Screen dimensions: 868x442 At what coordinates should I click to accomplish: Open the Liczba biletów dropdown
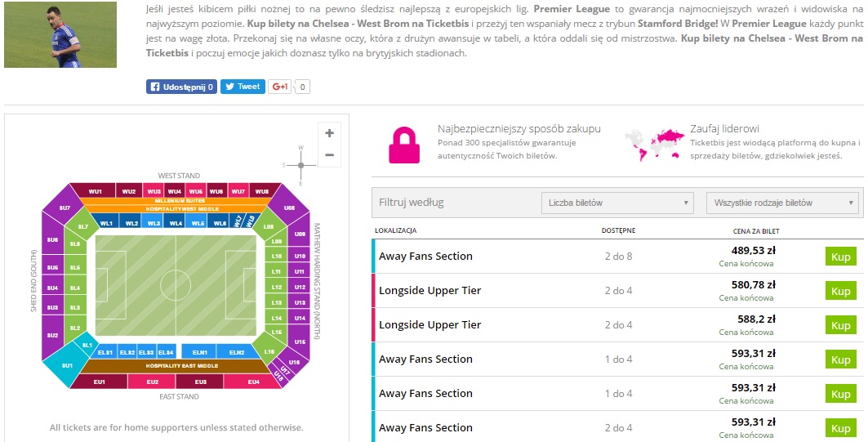(x=617, y=203)
